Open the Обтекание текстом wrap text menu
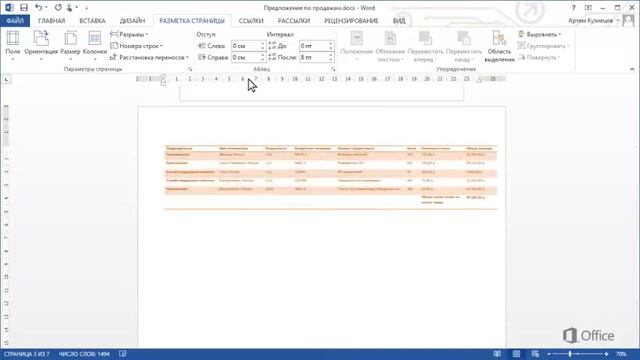The width and height of the screenshot is (640, 360). 390,46
